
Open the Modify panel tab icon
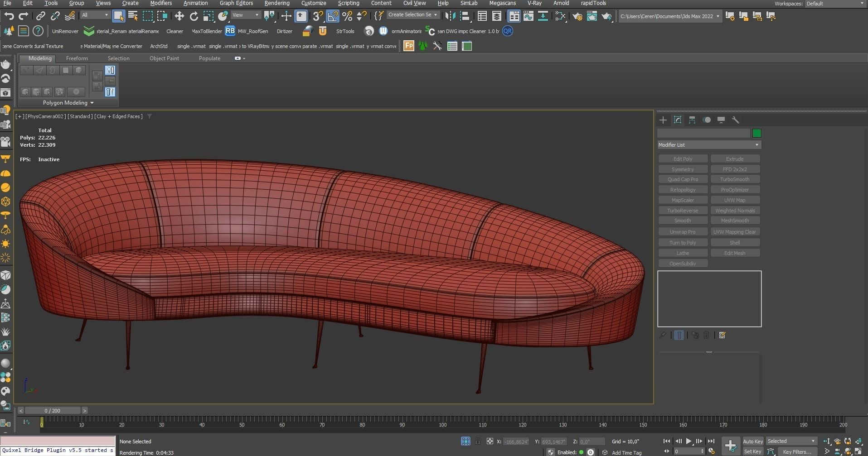coord(678,120)
